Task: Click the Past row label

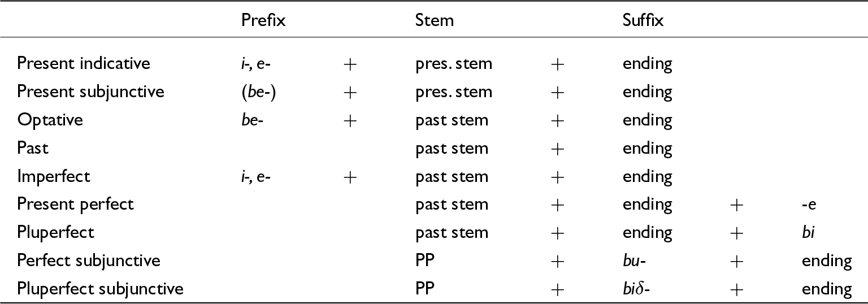Action: pyautogui.click(x=33, y=147)
